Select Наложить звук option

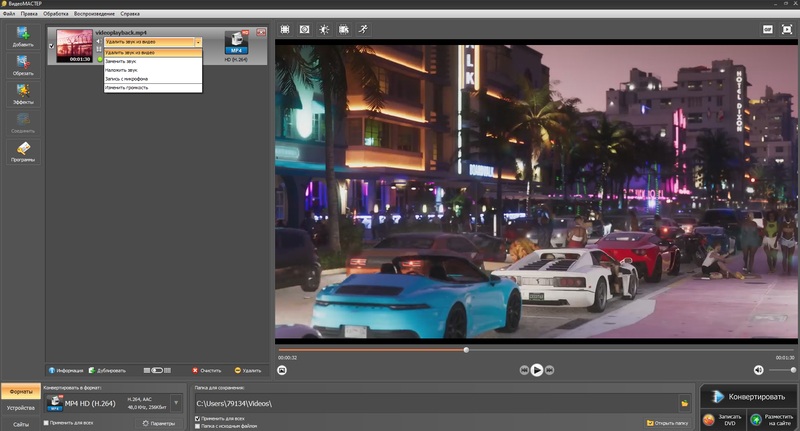153,70
